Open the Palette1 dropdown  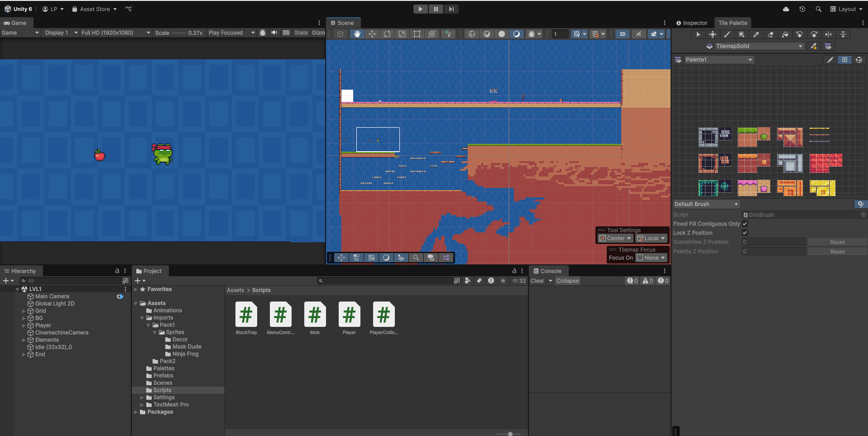[x=719, y=60]
